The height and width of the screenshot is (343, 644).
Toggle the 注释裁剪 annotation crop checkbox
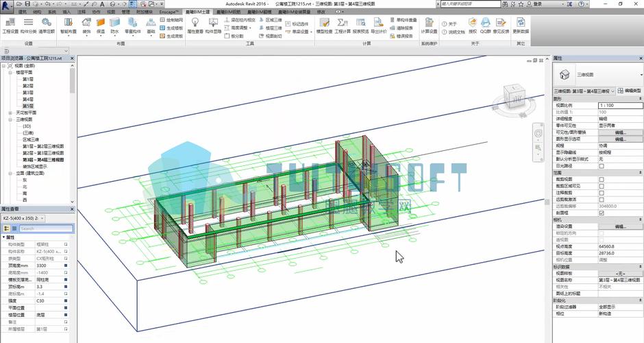pyautogui.click(x=602, y=193)
